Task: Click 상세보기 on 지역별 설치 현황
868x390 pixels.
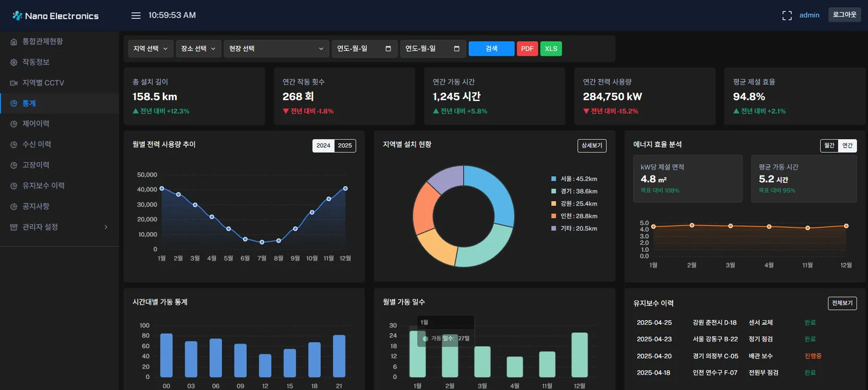Action: coord(592,145)
